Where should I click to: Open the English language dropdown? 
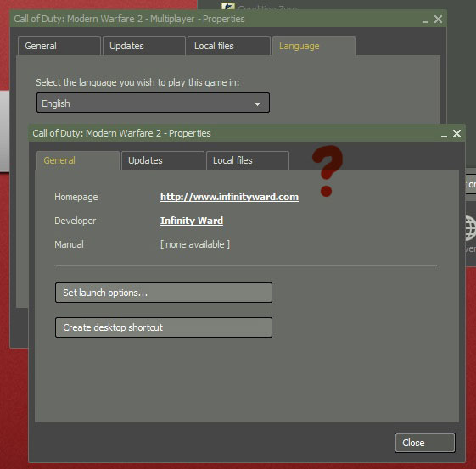click(x=153, y=103)
